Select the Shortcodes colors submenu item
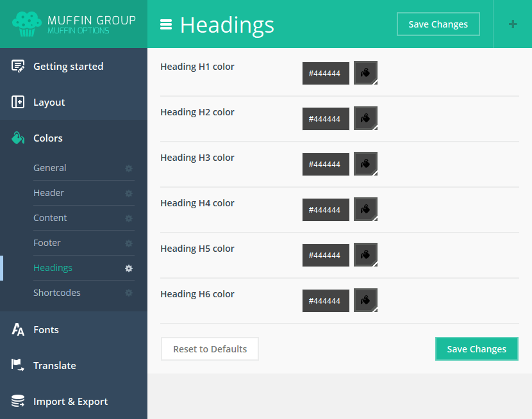Viewport: 532px width, 419px height. [x=57, y=293]
